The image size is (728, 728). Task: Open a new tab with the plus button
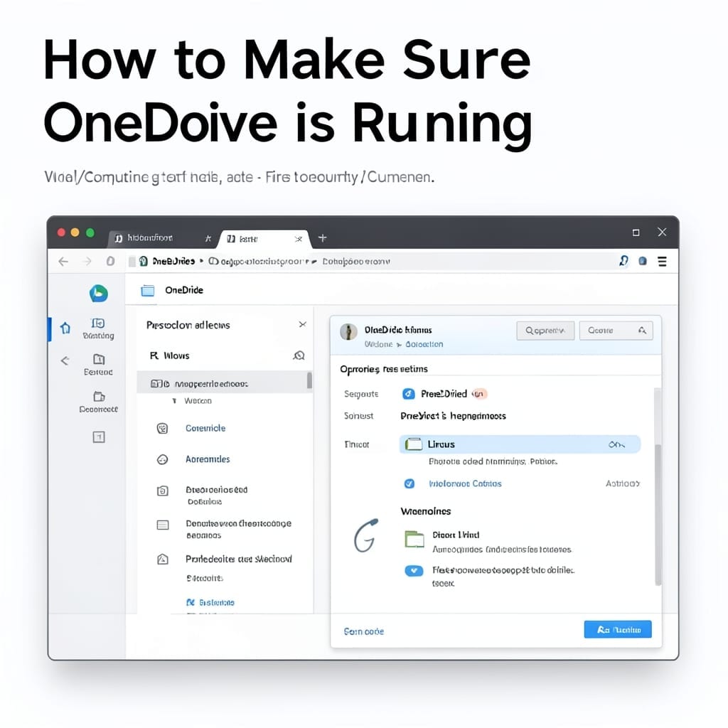coord(322,238)
